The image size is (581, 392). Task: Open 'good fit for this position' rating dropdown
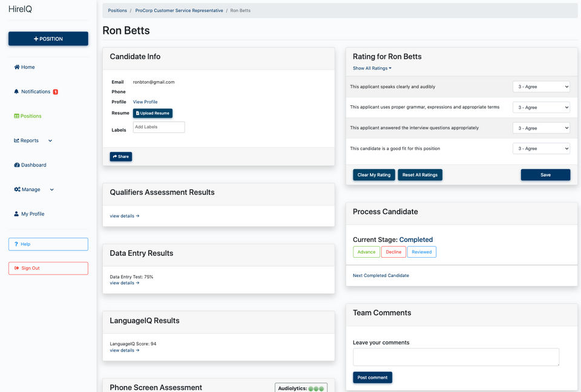click(x=541, y=149)
